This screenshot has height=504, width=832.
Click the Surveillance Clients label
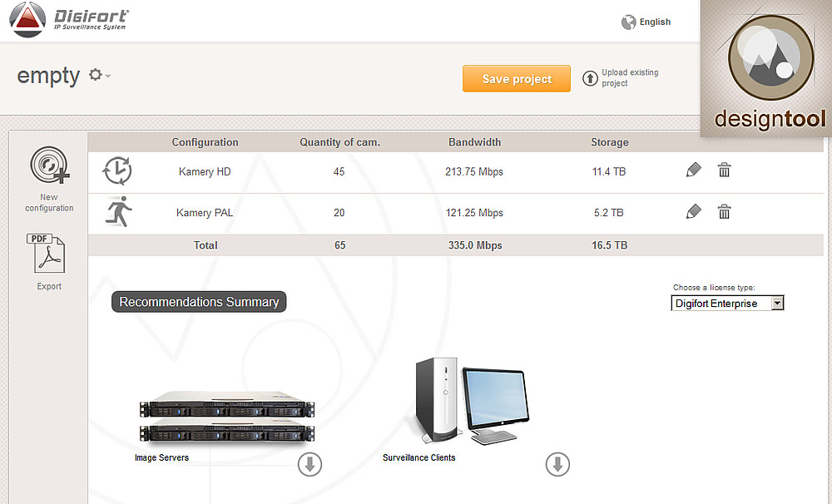418,457
